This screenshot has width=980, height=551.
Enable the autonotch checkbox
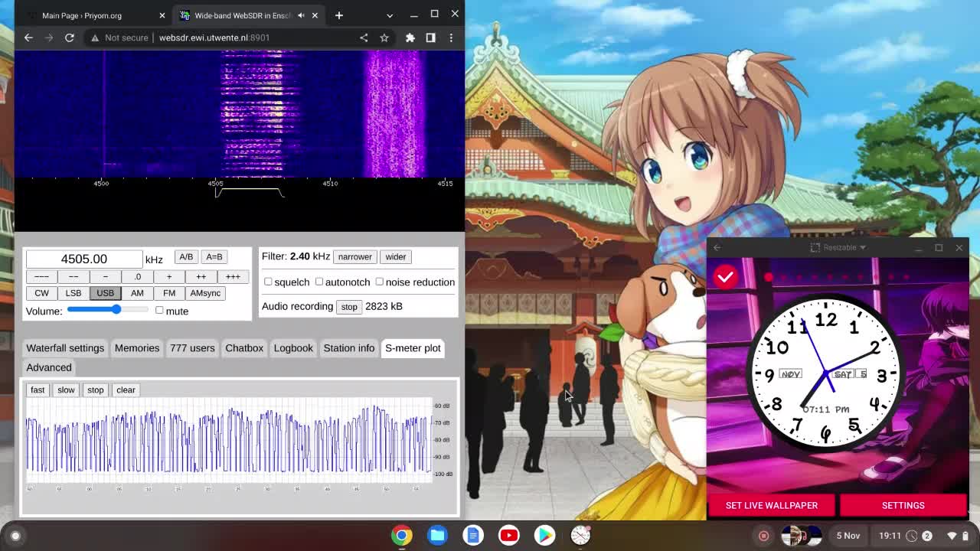(319, 282)
